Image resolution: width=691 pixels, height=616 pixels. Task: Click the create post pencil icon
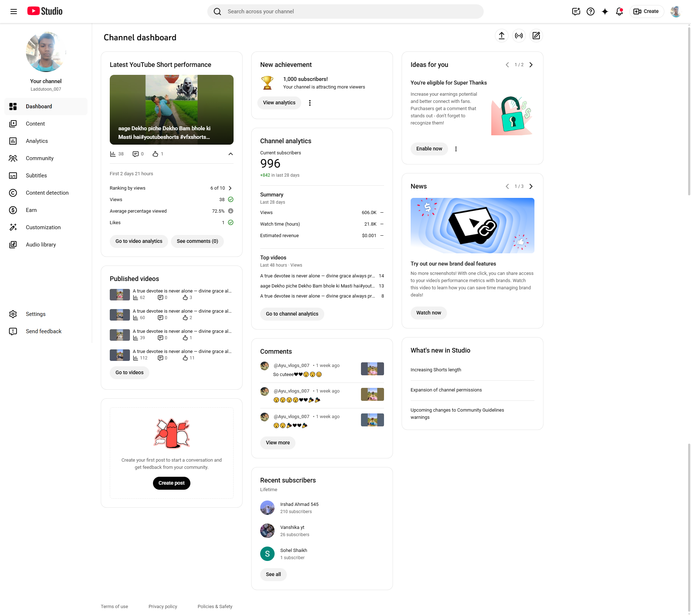click(536, 36)
